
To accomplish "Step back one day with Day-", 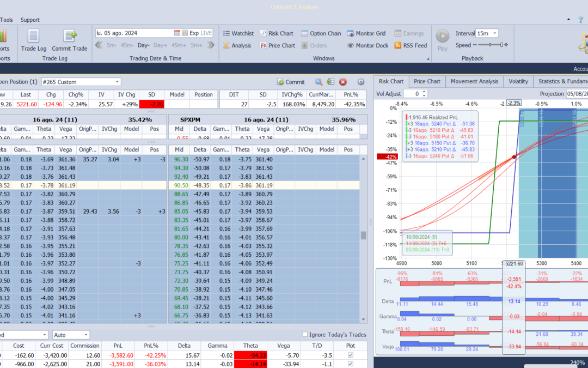I will pos(143,45).
